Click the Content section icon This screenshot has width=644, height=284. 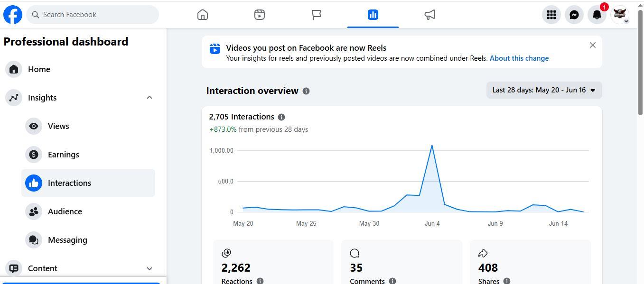(x=14, y=268)
